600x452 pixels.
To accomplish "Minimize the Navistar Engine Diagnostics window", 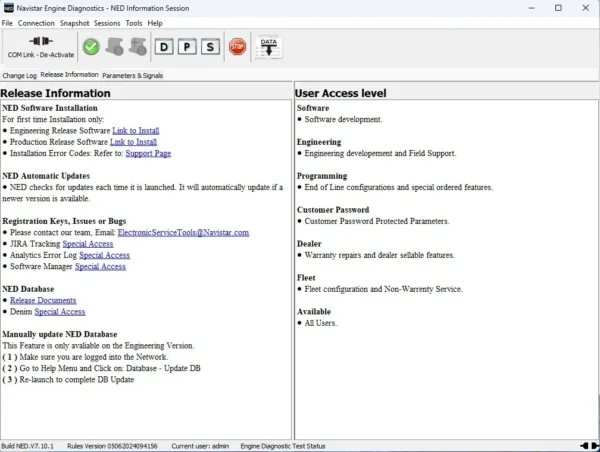I will 532,8.
